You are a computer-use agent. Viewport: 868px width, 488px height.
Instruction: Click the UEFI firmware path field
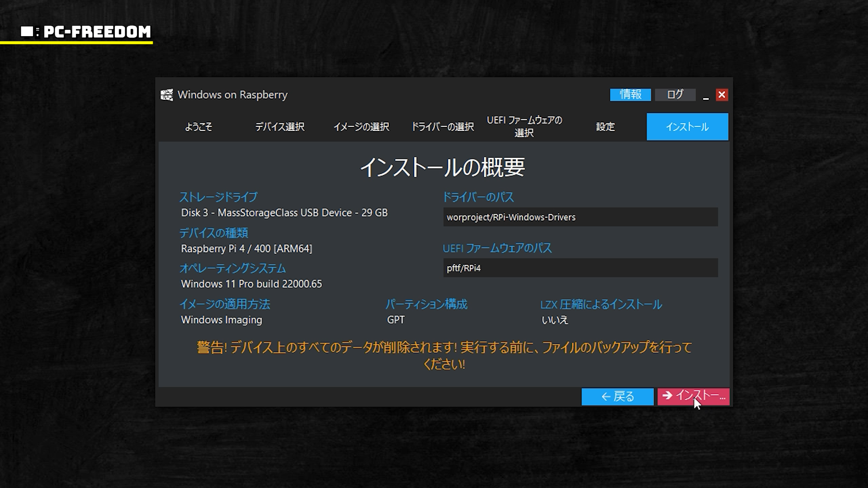coord(580,268)
